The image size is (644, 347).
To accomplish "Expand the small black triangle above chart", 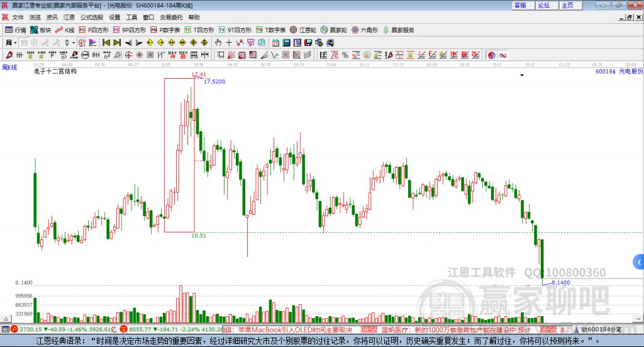I will pos(522,75).
